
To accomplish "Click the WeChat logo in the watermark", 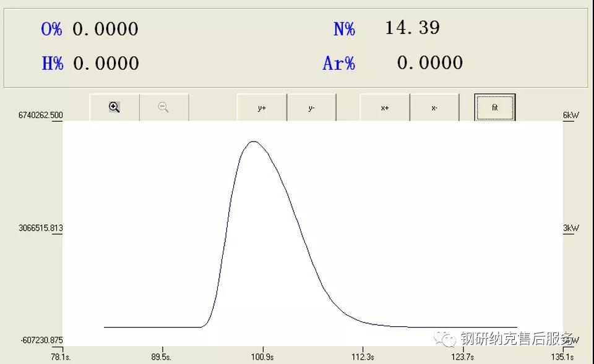I will pyautogui.click(x=444, y=339).
